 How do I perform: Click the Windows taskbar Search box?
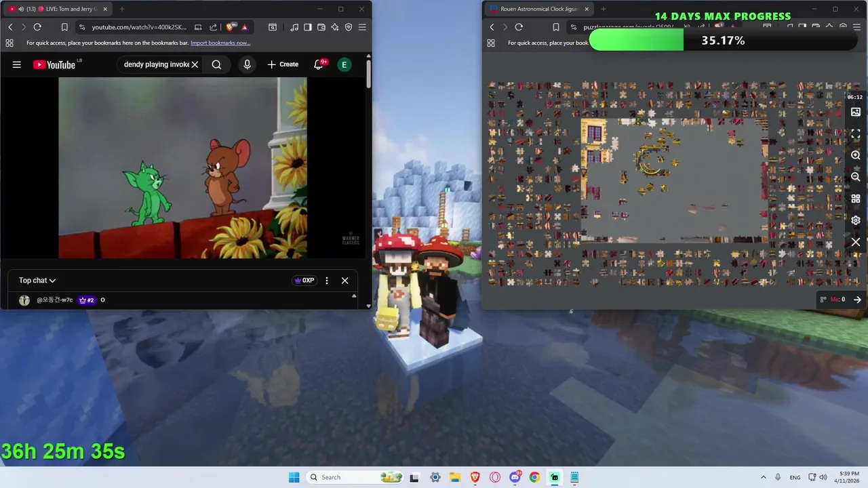click(355, 477)
